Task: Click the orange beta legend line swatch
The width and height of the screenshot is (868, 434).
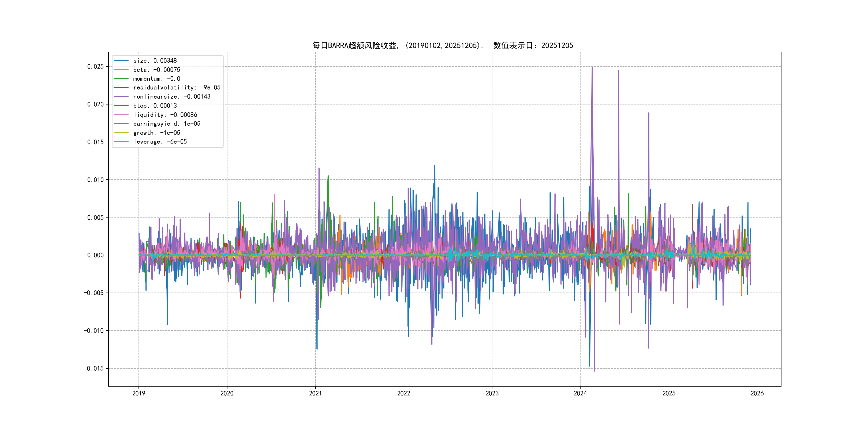Action: coord(121,70)
